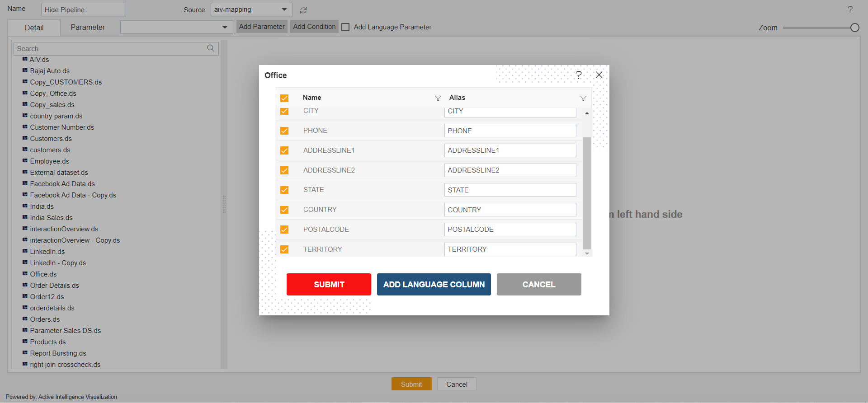The height and width of the screenshot is (403, 868).
Task: Open the Name column filter icon
Action: click(438, 98)
